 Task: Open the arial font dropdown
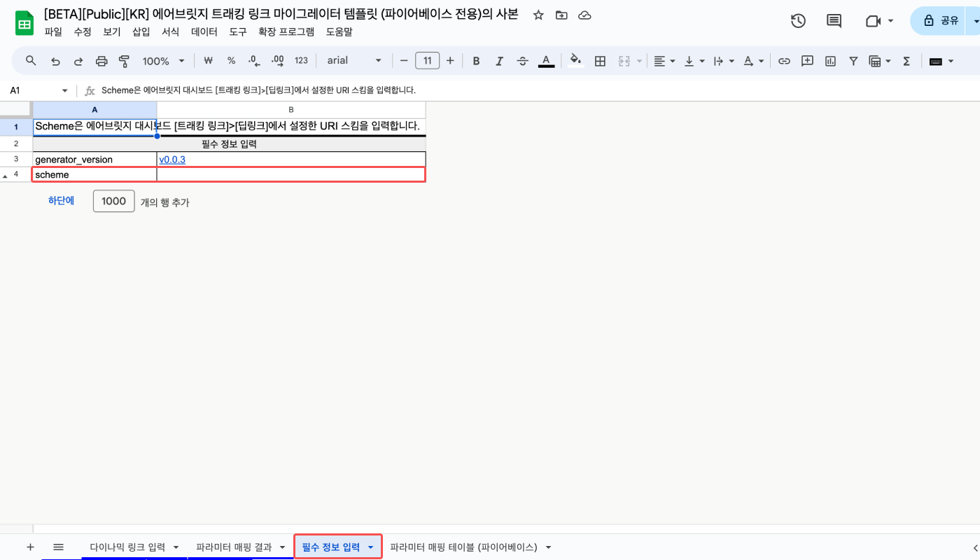354,61
